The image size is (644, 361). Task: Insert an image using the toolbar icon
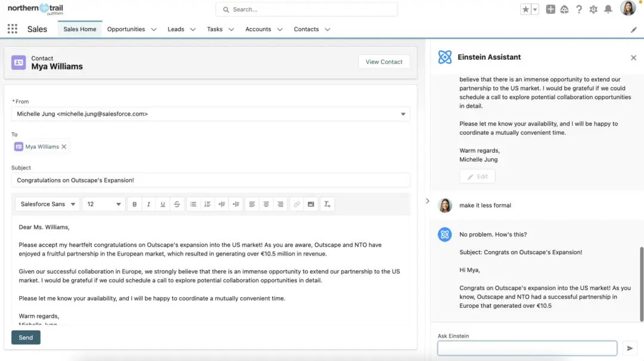coord(311,204)
